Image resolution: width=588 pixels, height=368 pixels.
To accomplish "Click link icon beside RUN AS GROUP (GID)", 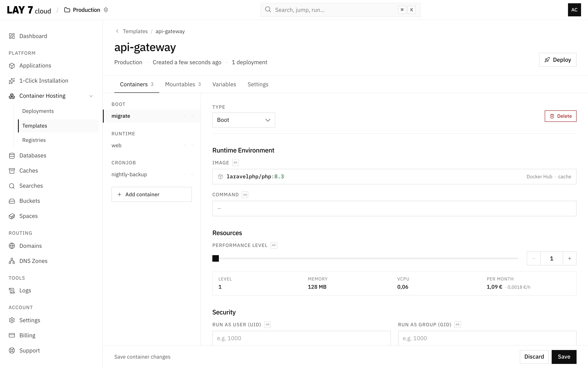I will 458,324.
